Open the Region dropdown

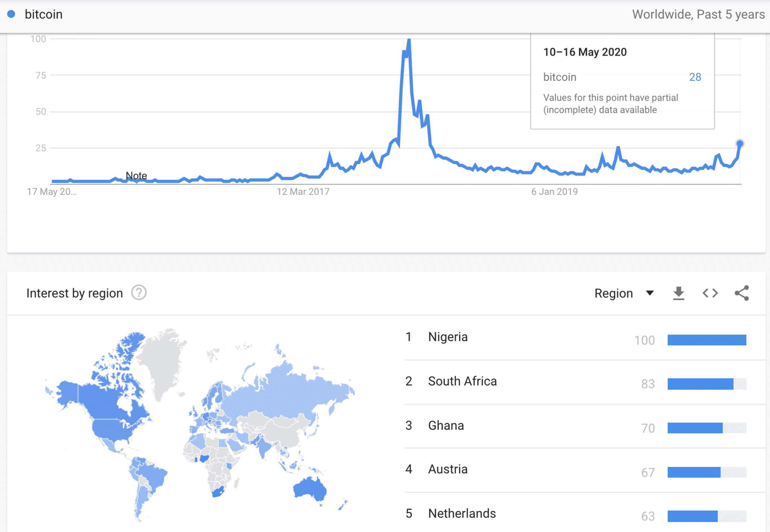[x=624, y=293]
